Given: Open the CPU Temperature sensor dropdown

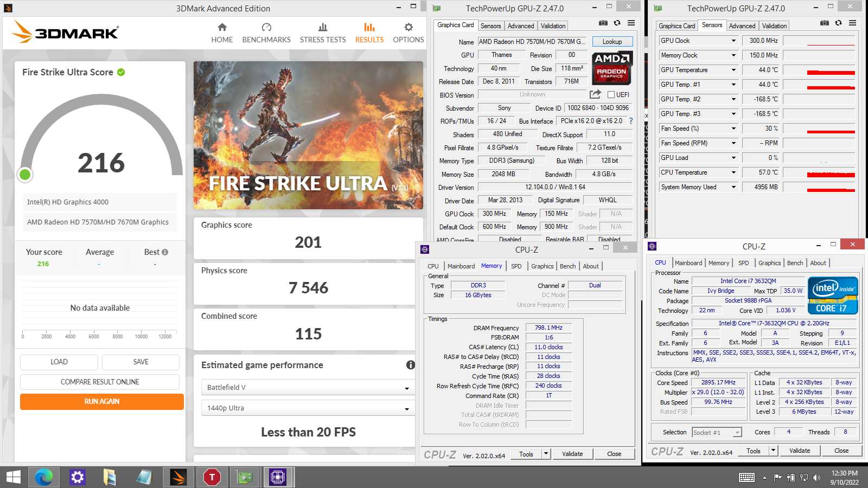Looking at the screenshot, I should [x=733, y=172].
